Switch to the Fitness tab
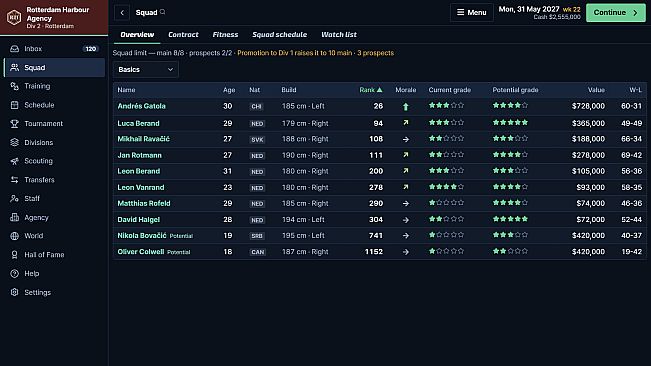The image size is (651, 366). [225, 34]
